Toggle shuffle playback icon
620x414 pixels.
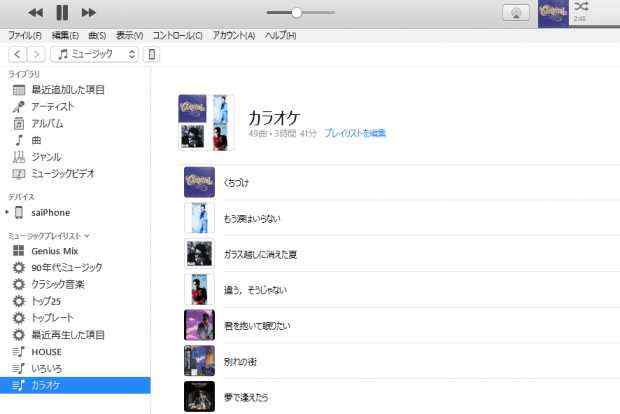(581, 6)
